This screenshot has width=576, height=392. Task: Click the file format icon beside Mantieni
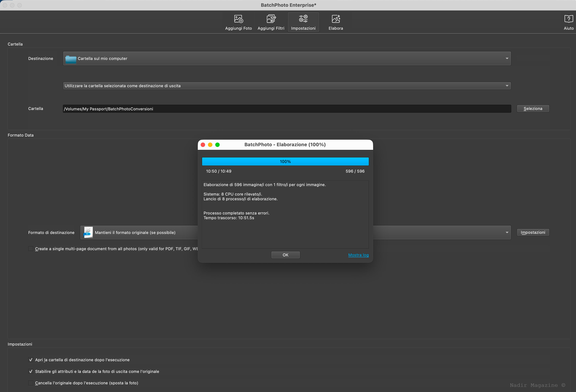pos(88,232)
